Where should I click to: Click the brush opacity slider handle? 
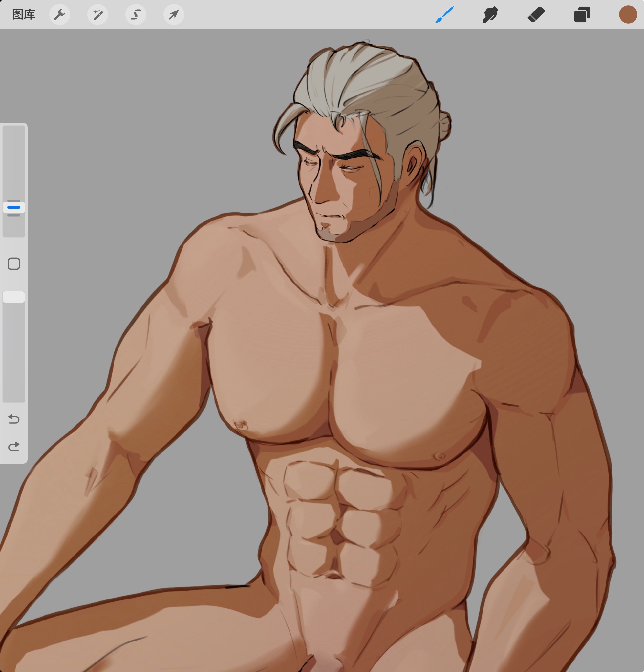(x=14, y=297)
